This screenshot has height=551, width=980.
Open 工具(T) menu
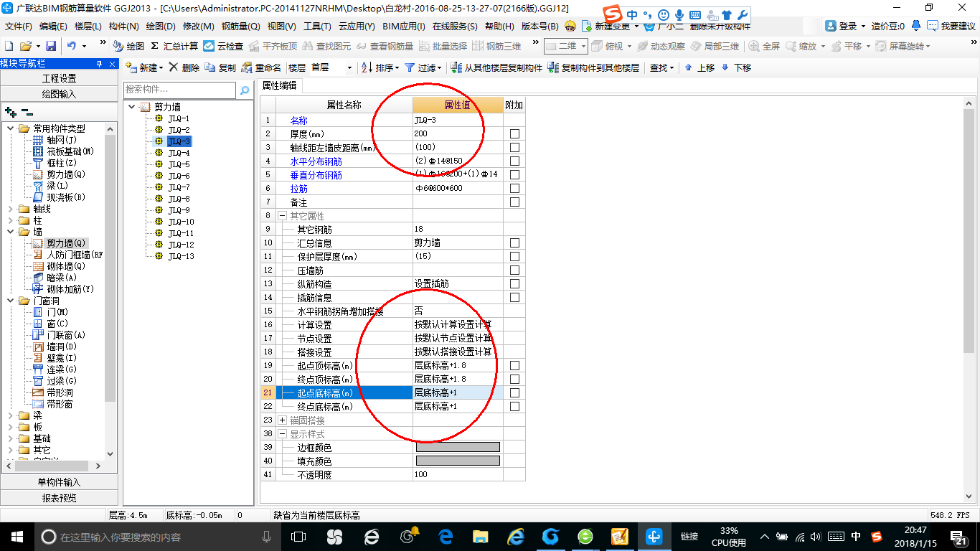(317, 27)
